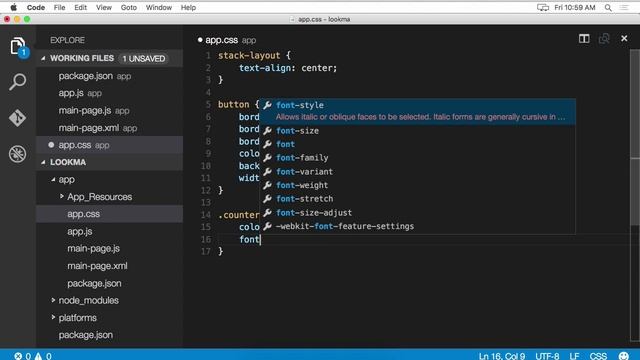Open main-page.js in working files
Screen dimensions: 640x360
[109, 110]
